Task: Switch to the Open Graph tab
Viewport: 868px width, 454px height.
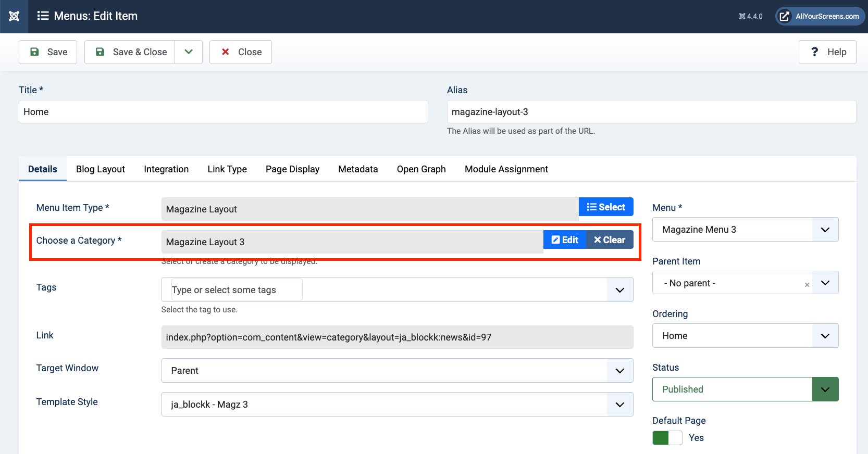Action: [421, 169]
